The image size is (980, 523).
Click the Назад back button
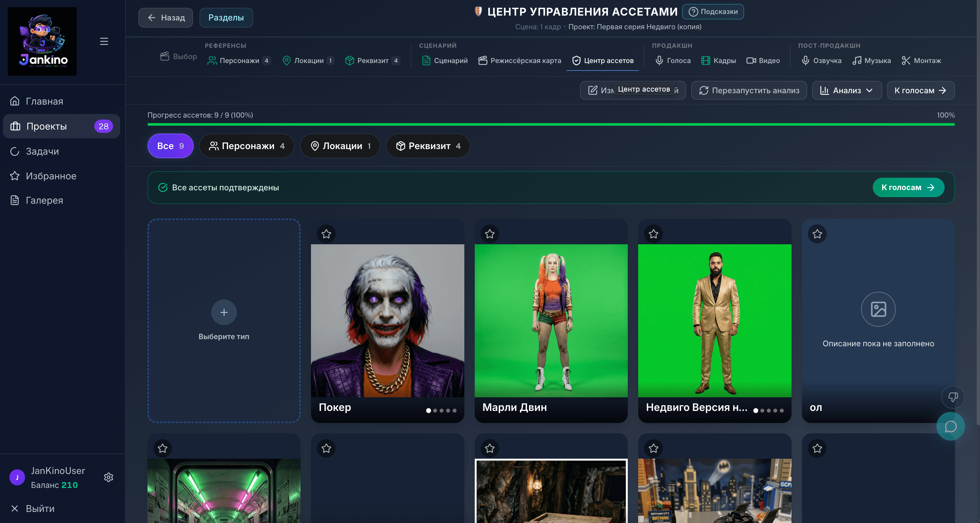[x=165, y=18]
